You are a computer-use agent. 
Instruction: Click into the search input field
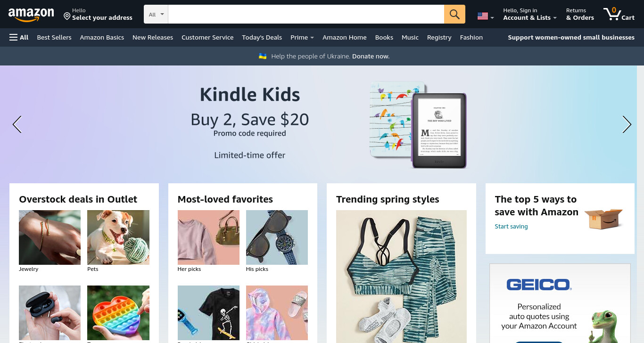[x=306, y=14]
